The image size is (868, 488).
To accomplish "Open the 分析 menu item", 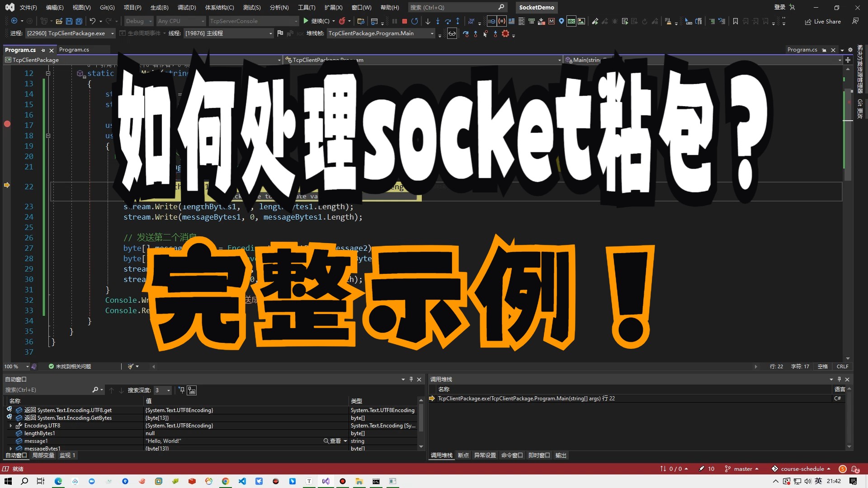I will [279, 7].
